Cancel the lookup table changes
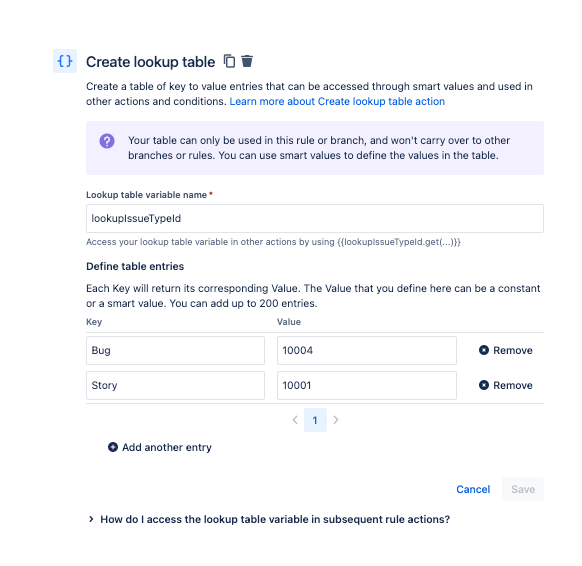The image size is (582, 566). (473, 489)
